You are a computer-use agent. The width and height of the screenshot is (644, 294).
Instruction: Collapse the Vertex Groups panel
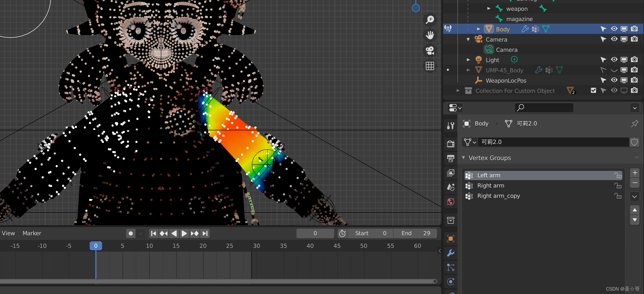(464, 158)
